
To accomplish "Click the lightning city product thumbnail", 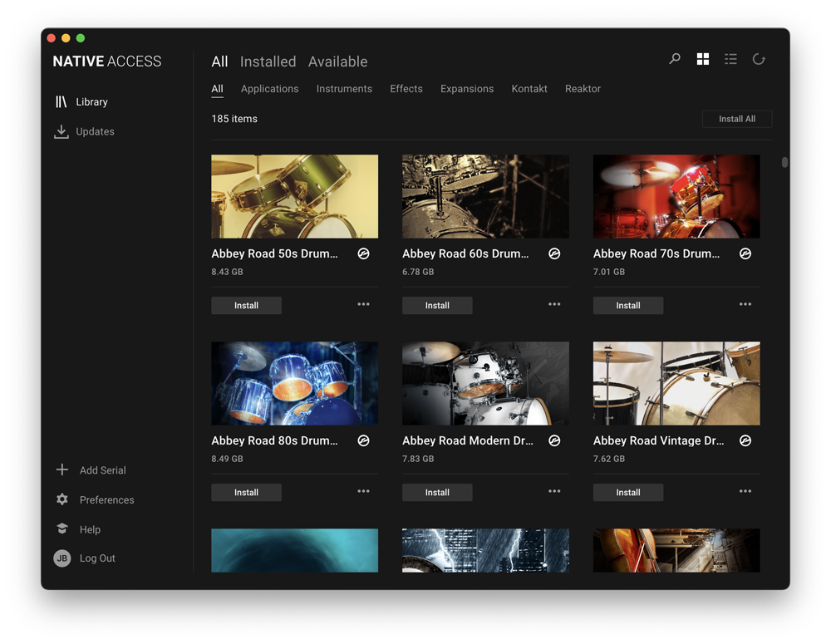I will pyautogui.click(x=485, y=550).
